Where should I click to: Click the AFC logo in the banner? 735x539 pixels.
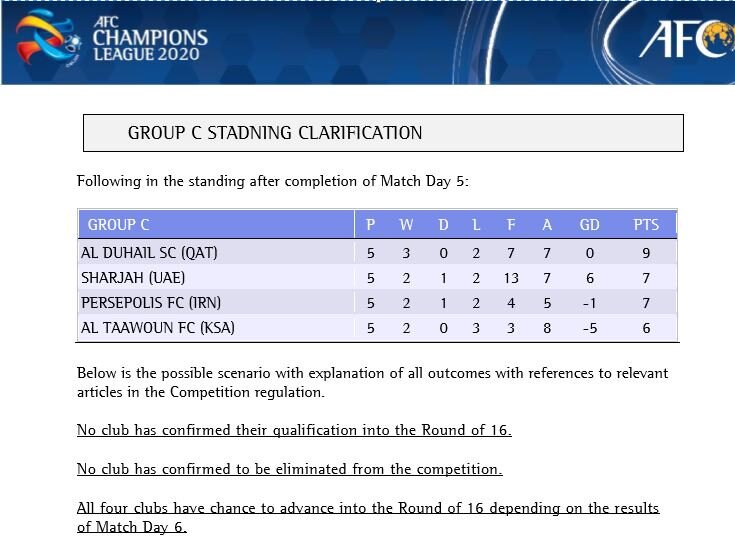(x=686, y=40)
